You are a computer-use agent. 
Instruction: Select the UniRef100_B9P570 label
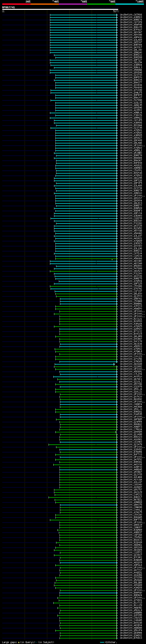[131, 77]
